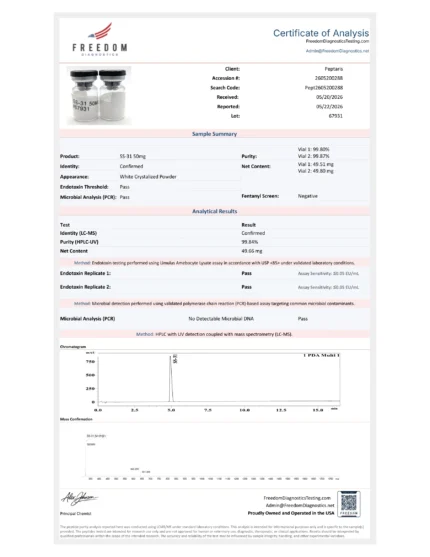The height and width of the screenshot is (557, 430).
Task: Click the Reported date 05/22/2026
Action: point(329,107)
